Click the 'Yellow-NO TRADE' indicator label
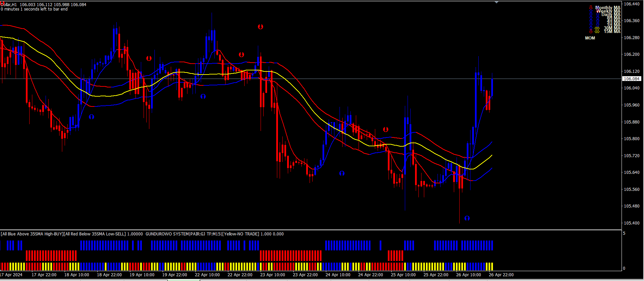The height and width of the screenshot is (281, 644). pos(241,234)
